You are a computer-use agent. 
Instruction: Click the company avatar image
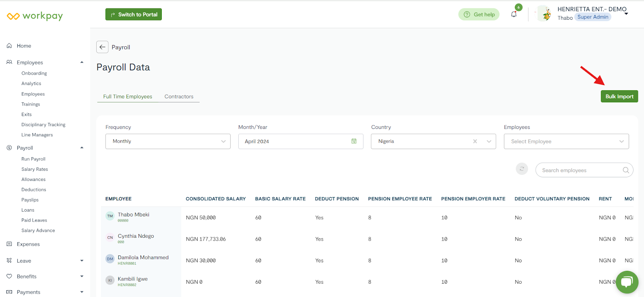(546, 14)
